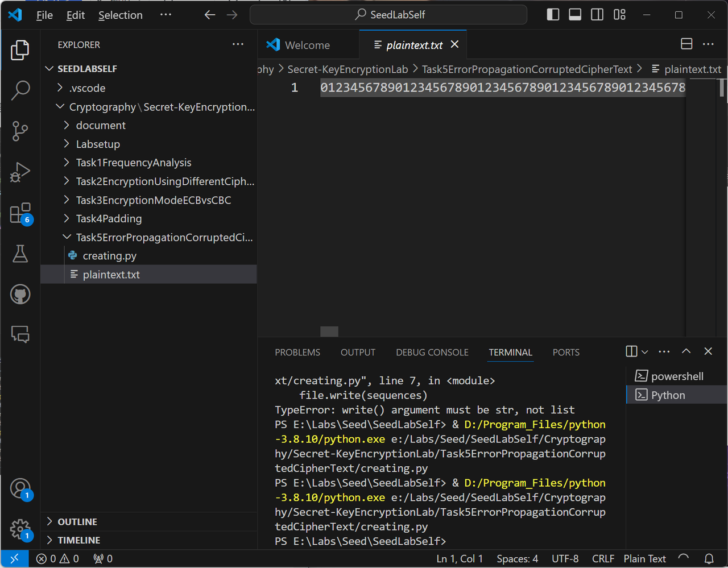Open the Edit menu
Image resolution: width=728 pixels, height=568 pixels.
pos(76,15)
